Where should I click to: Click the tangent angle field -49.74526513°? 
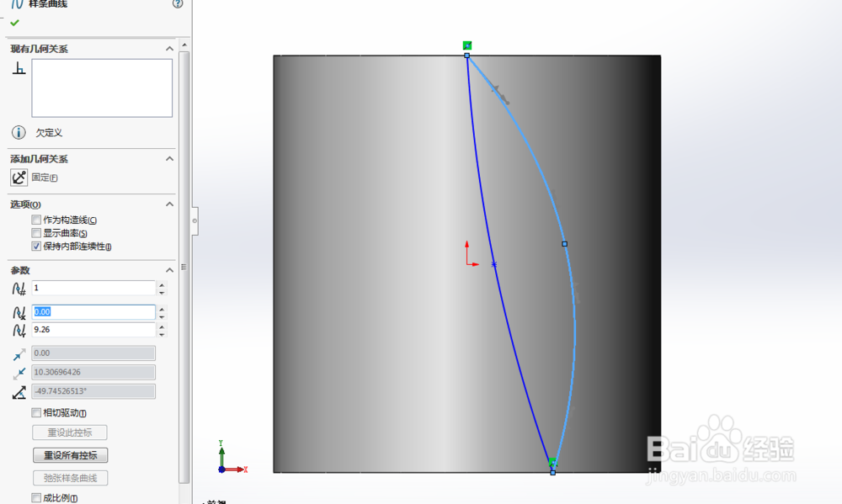(93, 391)
